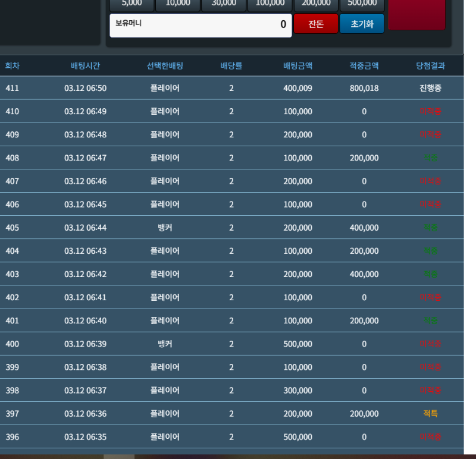Click 800,018 payout amount in round 411

pyautogui.click(x=364, y=89)
